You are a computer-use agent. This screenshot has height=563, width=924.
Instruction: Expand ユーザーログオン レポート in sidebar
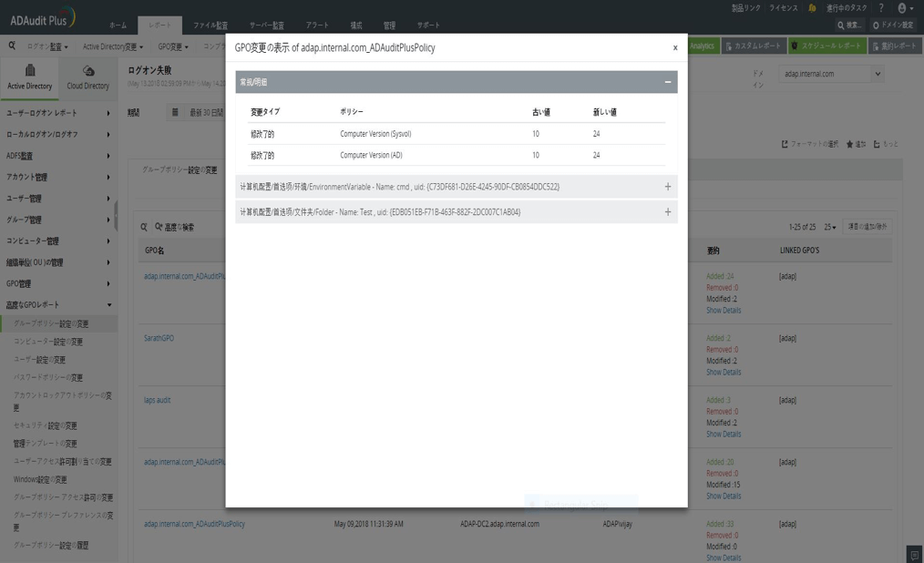coord(57,113)
